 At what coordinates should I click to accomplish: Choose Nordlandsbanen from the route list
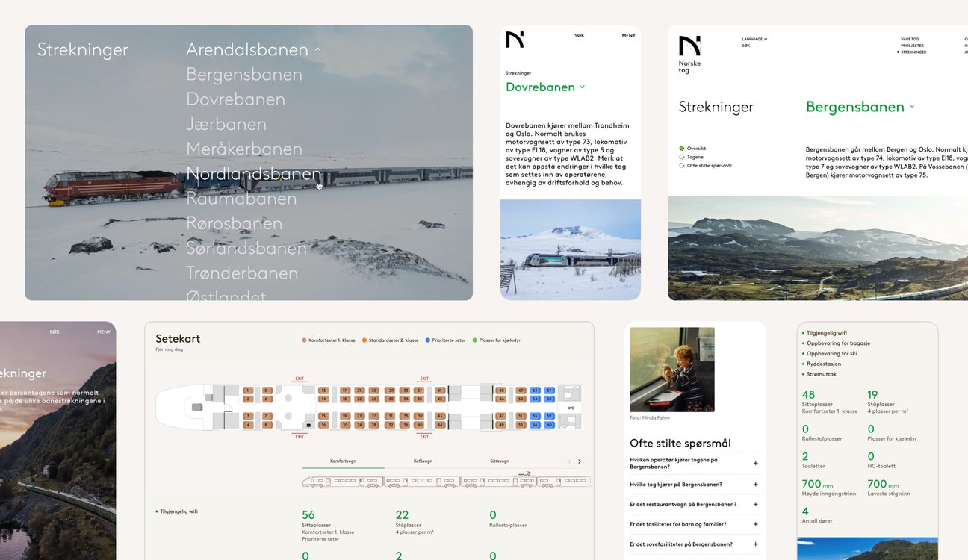coord(253,174)
